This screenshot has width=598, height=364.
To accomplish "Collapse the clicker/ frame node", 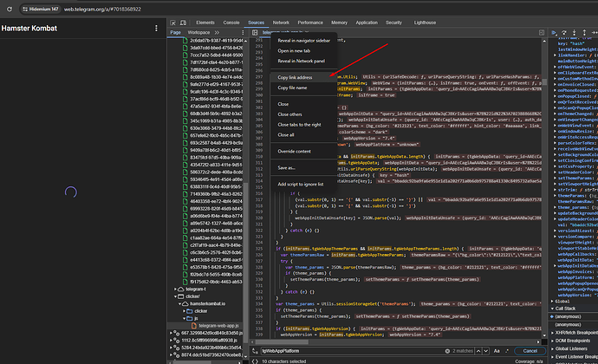I will 175,296.
